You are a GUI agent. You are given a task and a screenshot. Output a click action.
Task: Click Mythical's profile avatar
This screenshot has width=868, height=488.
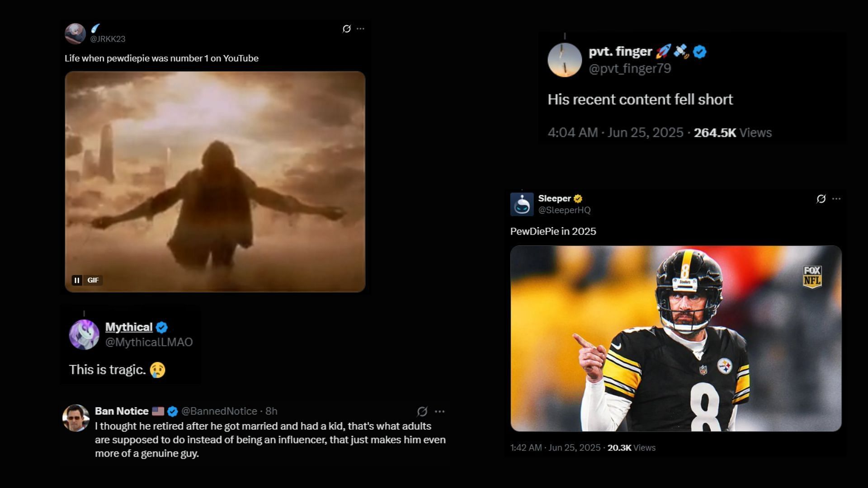pyautogui.click(x=84, y=335)
